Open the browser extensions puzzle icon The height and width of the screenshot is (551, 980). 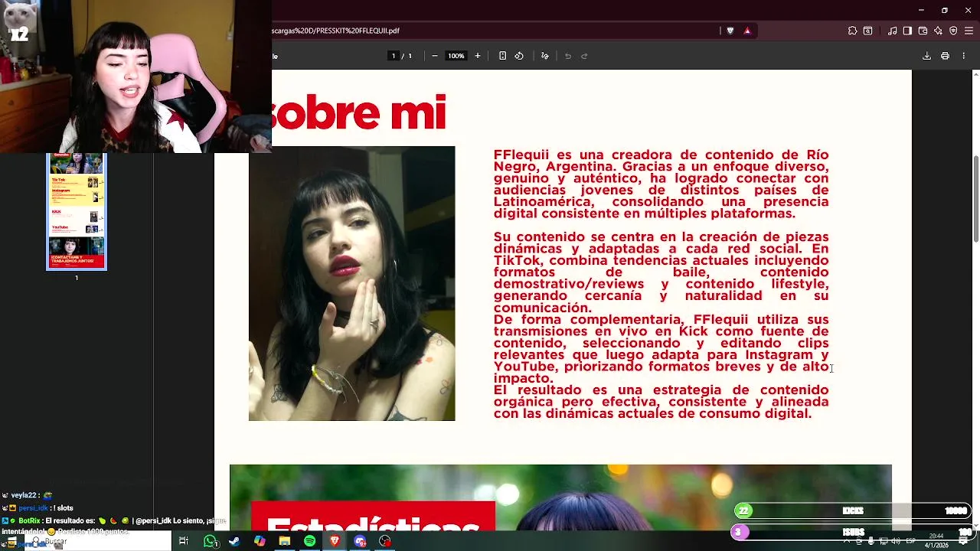(x=852, y=31)
